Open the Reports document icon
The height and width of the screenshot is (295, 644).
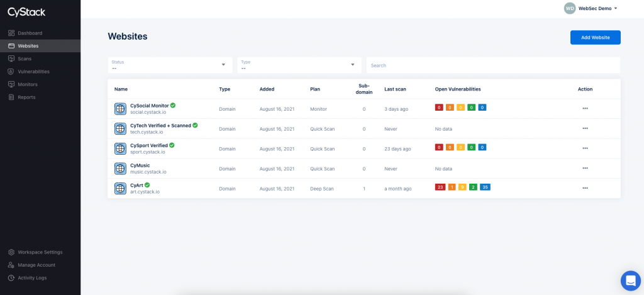[x=11, y=97]
